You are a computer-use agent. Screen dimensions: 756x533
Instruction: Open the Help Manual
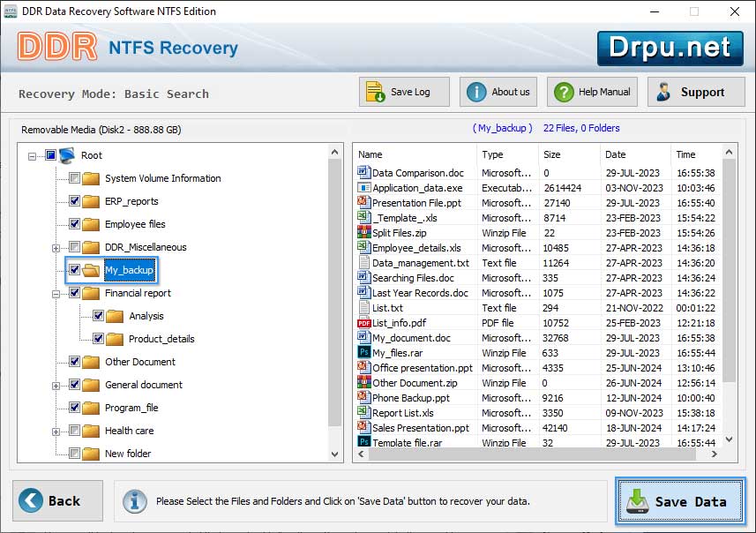click(x=592, y=92)
